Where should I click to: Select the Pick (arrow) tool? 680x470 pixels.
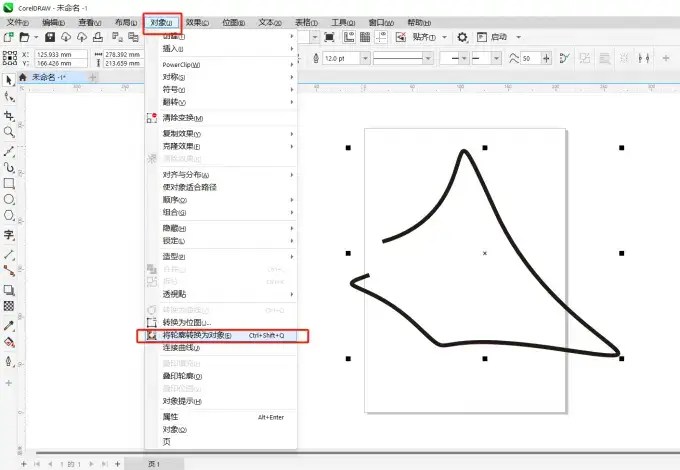[9, 80]
